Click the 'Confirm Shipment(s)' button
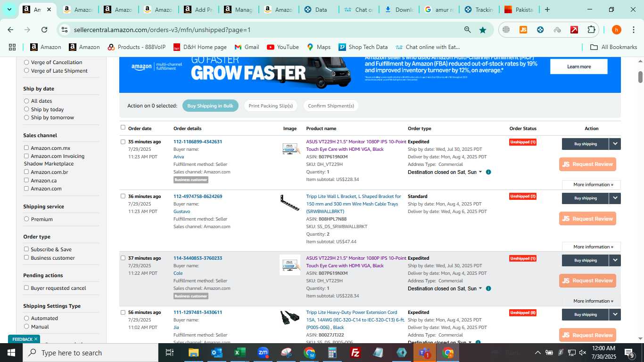644x362 pixels. pos(331,106)
